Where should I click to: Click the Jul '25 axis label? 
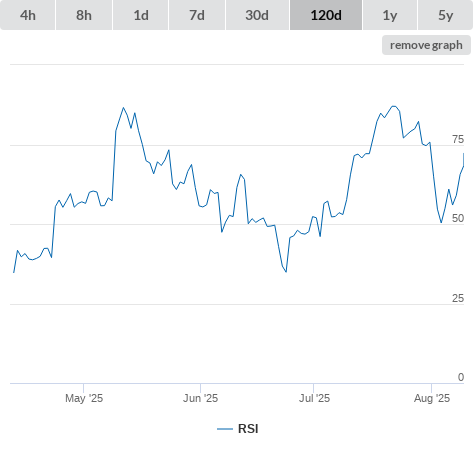click(314, 398)
